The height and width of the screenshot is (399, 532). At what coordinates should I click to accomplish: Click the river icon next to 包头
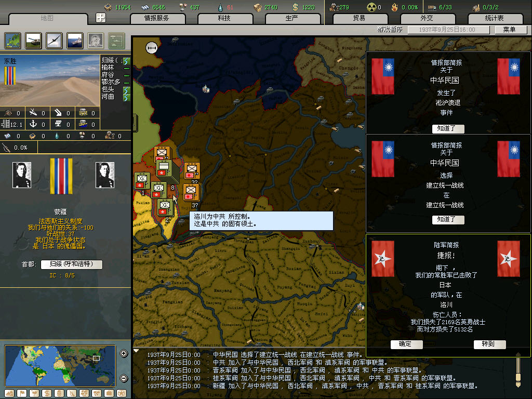[x=127, y=90]
